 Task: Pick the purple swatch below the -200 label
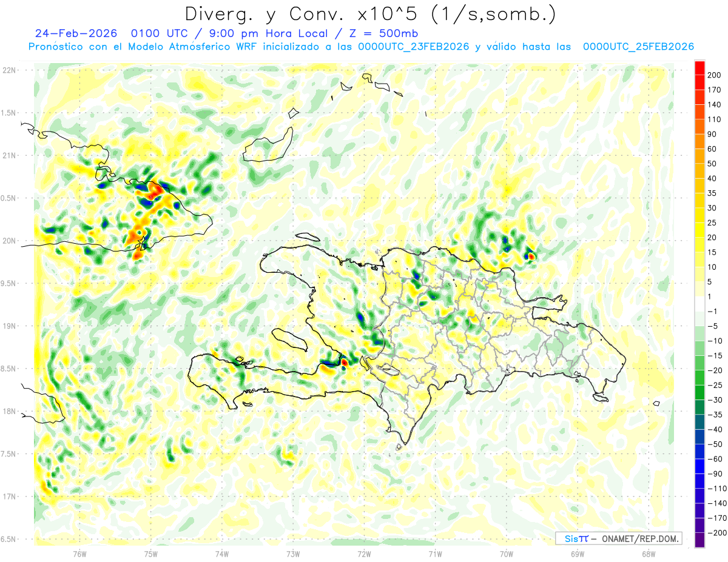coord(699,540)
